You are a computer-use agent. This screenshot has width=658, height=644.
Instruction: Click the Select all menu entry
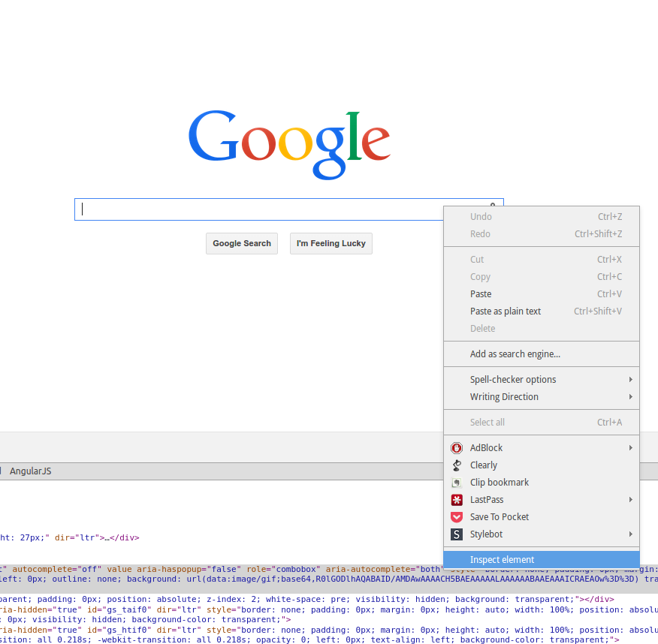click(x=542, y=423)
